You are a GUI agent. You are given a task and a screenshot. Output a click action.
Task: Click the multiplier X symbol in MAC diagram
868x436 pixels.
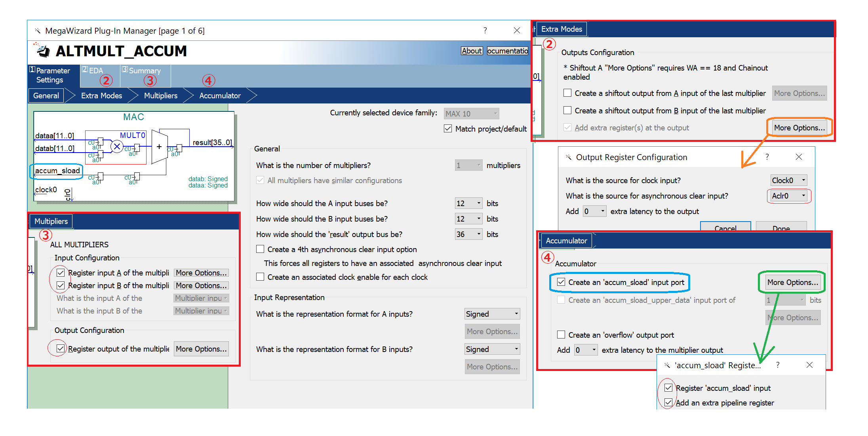coord(117,147)
